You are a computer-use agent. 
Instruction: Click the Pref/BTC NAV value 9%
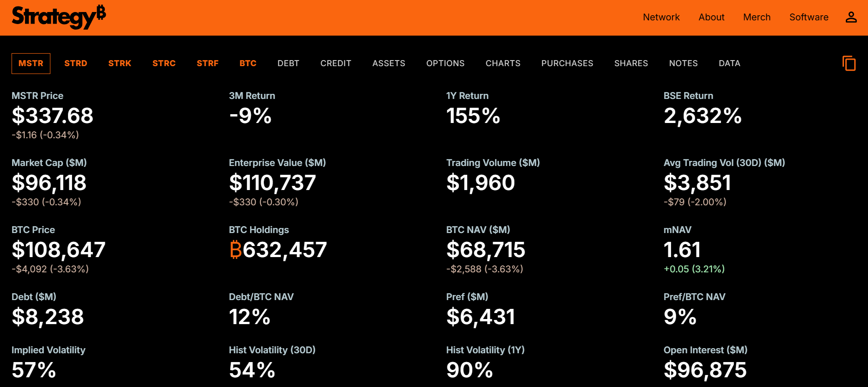pyautogui.click(x=680, y=317)
